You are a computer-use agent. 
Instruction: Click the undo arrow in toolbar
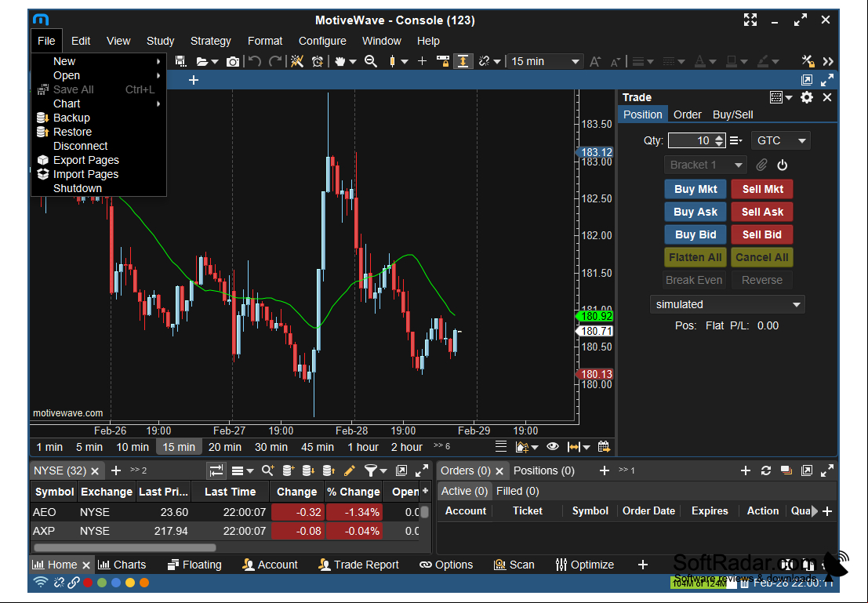(255, 61)
